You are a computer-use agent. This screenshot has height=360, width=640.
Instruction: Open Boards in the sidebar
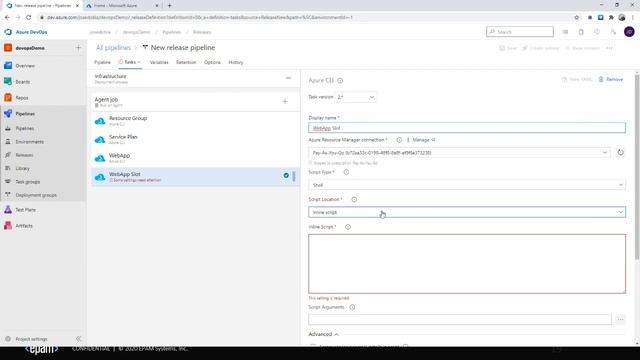22,82
